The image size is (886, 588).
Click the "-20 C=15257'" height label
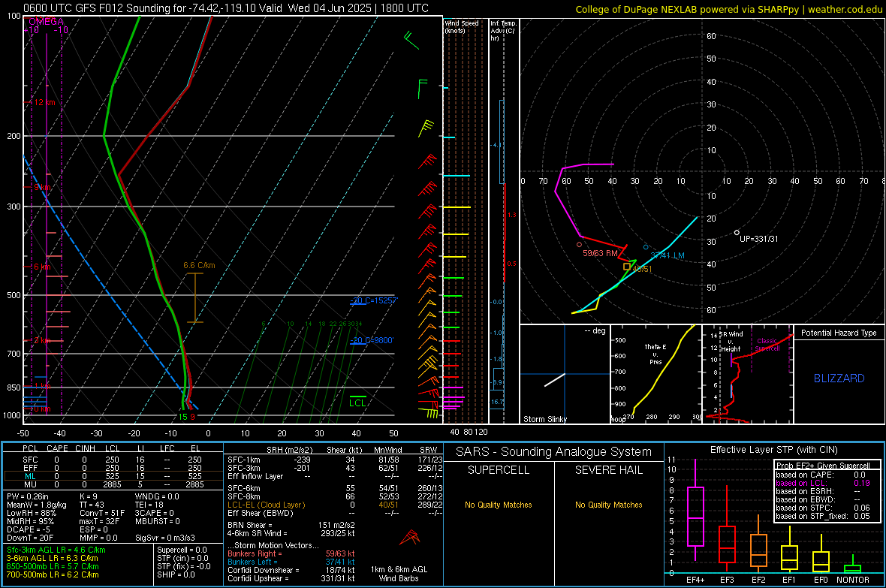(374, 300)
